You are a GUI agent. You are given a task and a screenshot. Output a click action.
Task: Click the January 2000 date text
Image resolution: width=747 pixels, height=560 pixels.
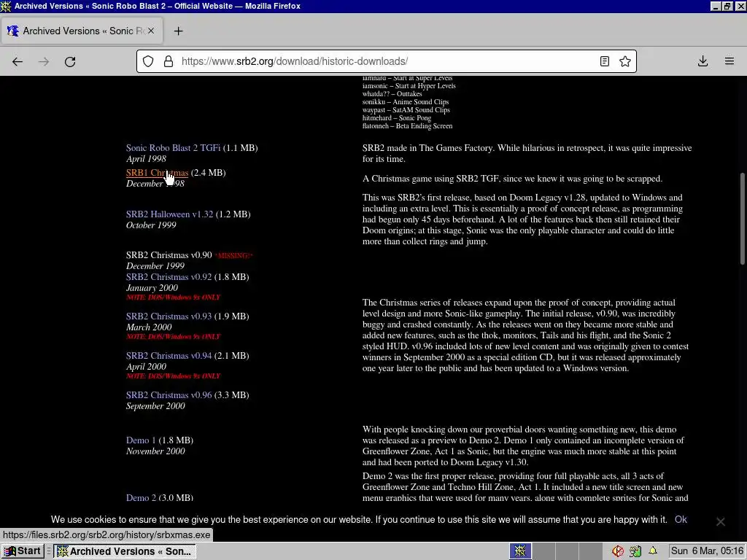click(x=152, y=288)
